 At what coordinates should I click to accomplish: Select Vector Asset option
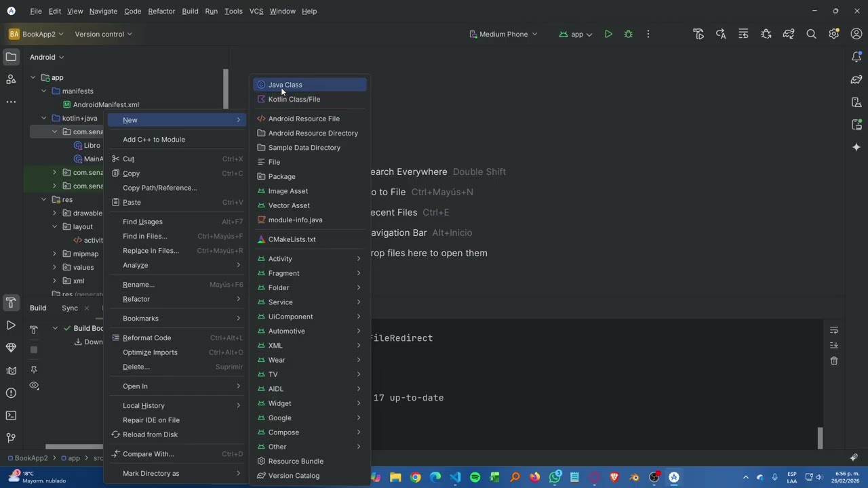click(x=310, y=205)
